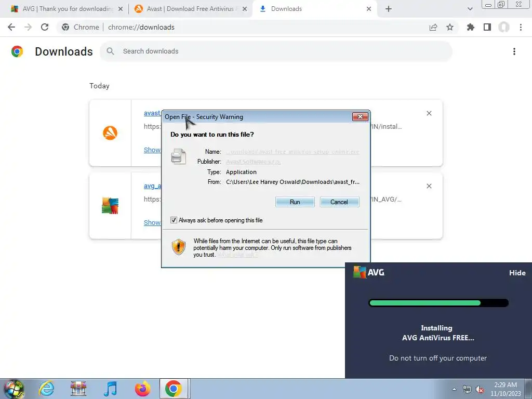Remove avg download from list
The width and height of the screenshot is (532, 399).
[429, 186]
